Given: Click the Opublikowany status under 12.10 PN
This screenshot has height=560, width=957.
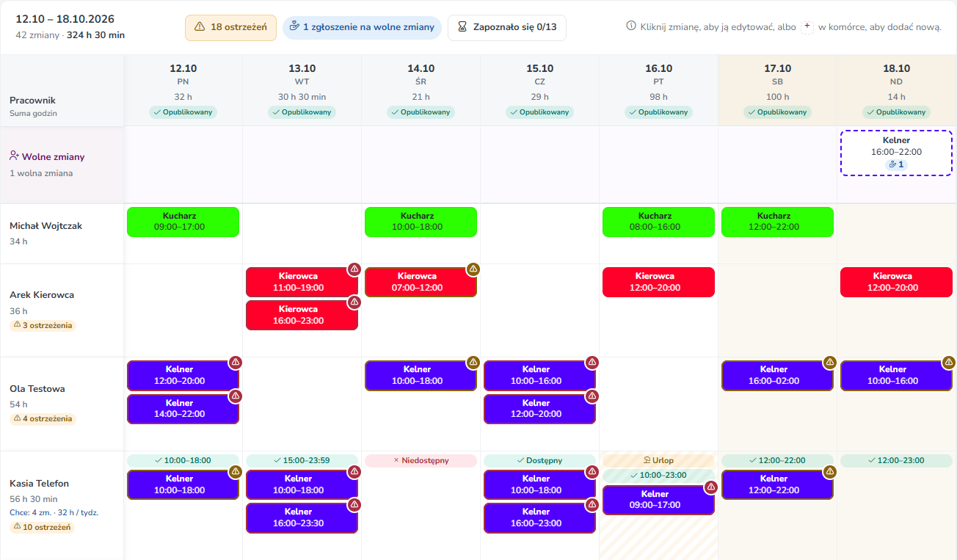Looking at the screenshot, I should point(183,112).
